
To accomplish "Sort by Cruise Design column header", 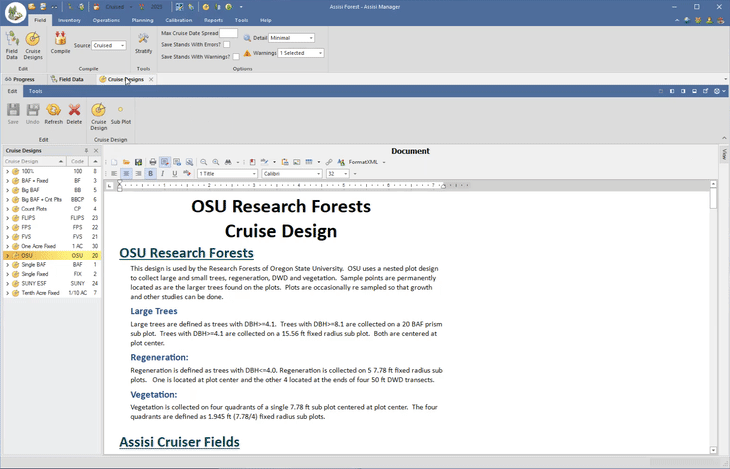I will tap(34, 161).
